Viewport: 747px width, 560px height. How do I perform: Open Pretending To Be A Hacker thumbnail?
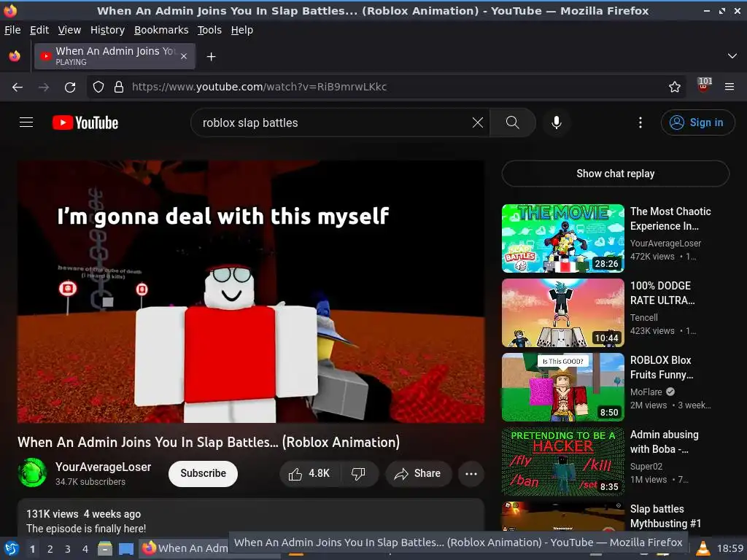(562, 462)
